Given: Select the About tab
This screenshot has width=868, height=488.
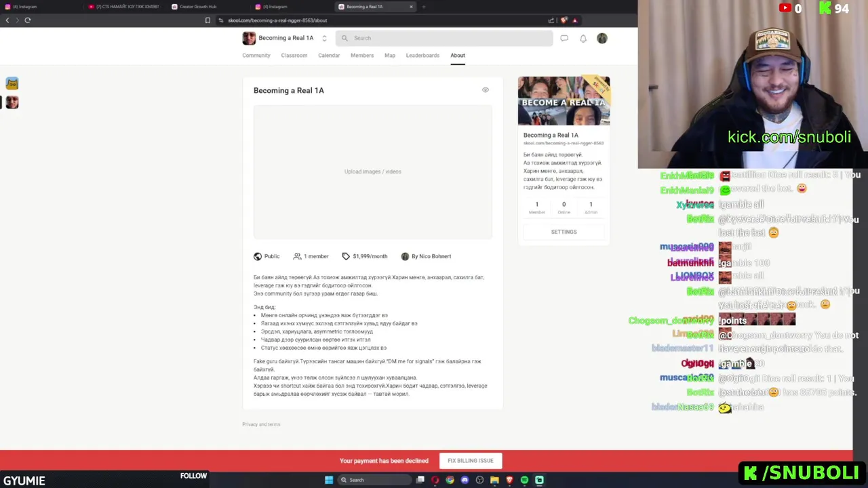Looking at the screenshot, I should coord(458,56).
